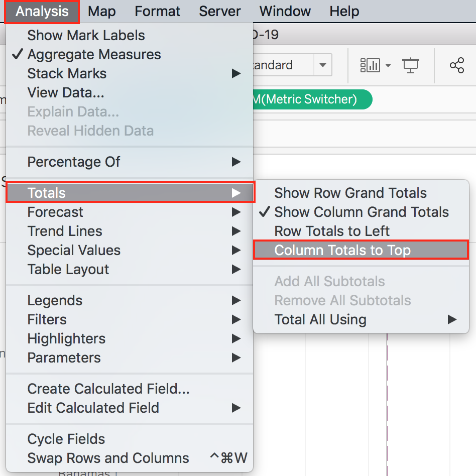This screenshot has height=476, width=476.
Task: Click the Share Workbook icon
Action: tap(456, 65)
